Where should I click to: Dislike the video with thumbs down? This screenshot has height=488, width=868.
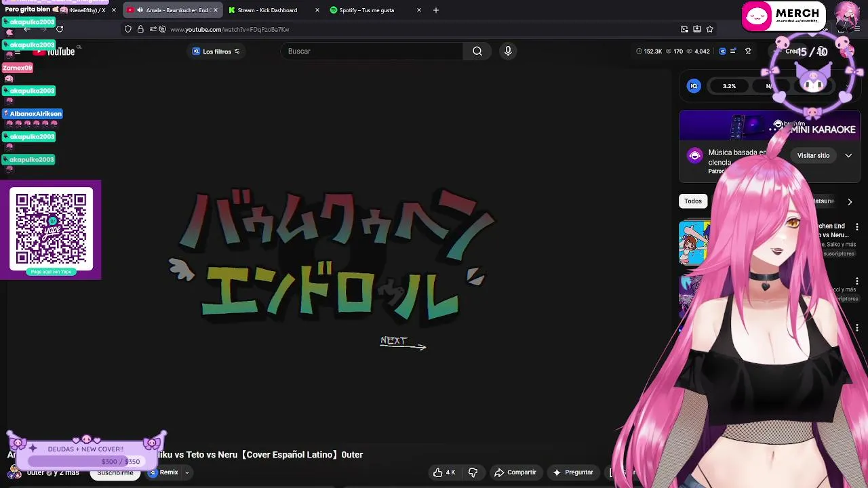[473, 472]
